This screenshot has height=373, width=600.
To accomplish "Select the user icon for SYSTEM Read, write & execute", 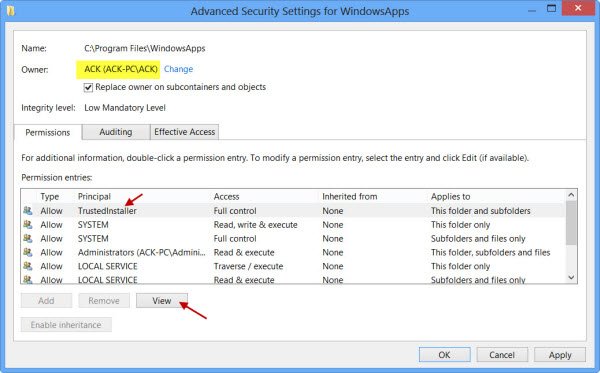I will click(x=28, y=225).
